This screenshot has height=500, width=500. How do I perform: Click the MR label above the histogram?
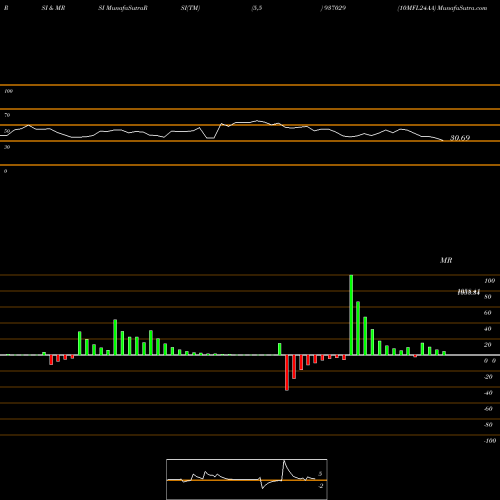pyautogui.click(x=446, y=260)
